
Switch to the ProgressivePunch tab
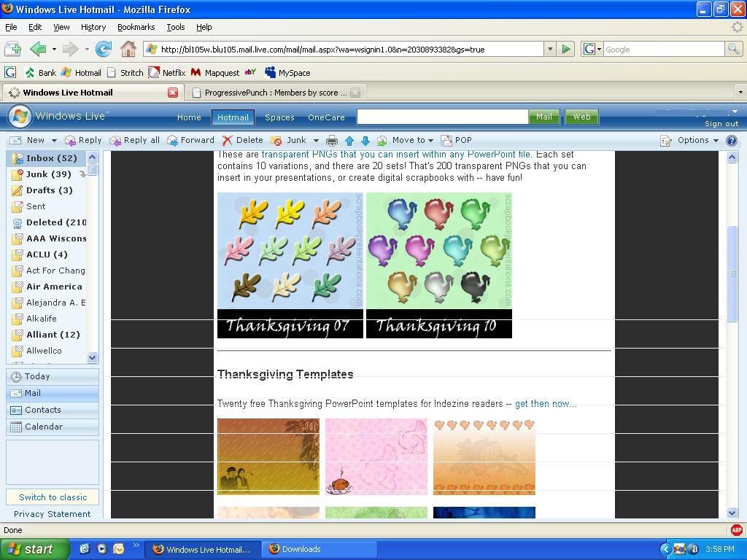click(x=276, y=93)
